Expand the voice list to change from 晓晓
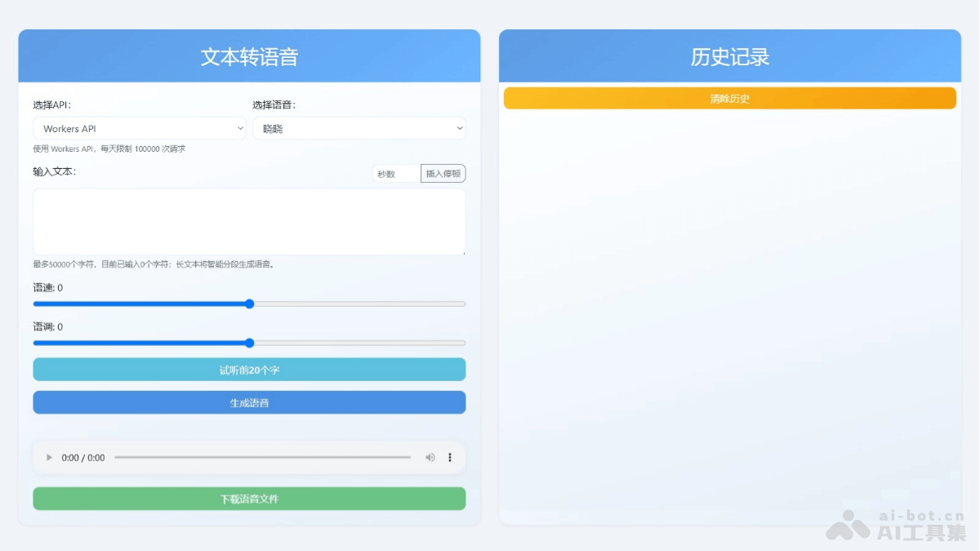This screenshot has height=551, width=980. pyautogui.click(x=359, y=128)
